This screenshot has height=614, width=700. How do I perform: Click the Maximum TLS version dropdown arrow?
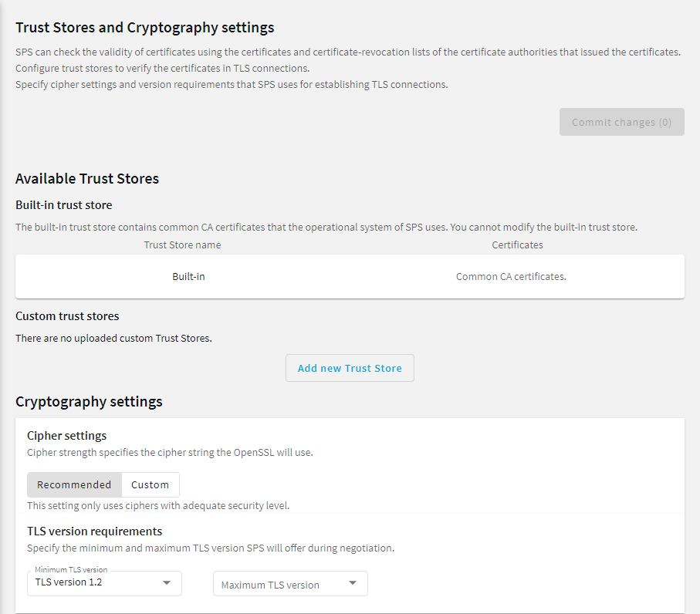point(353,583)
